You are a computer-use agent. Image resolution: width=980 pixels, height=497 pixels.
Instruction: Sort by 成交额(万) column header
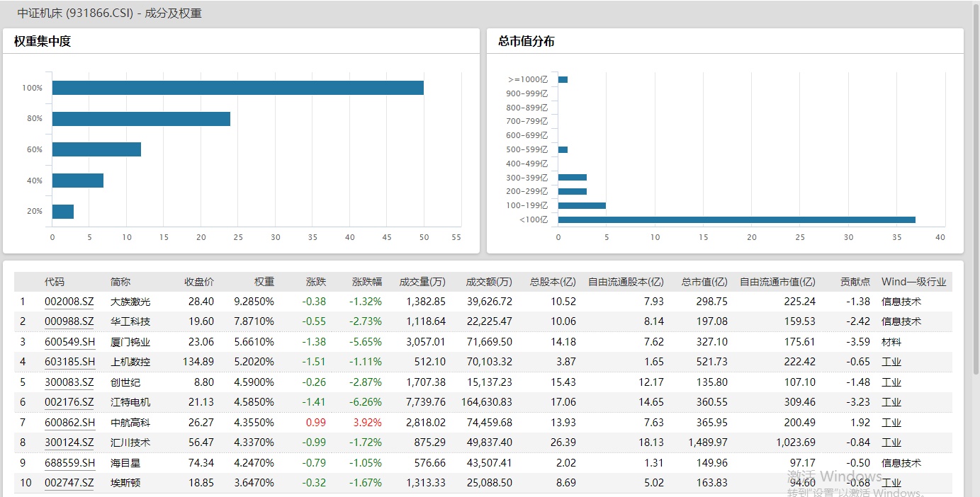pyautogui.click(x=488, y=282)
